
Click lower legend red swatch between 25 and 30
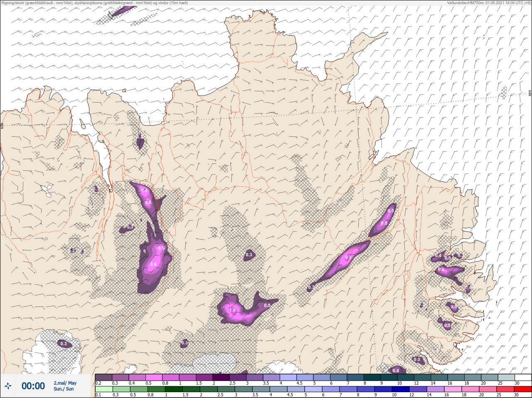pos(505,389)
